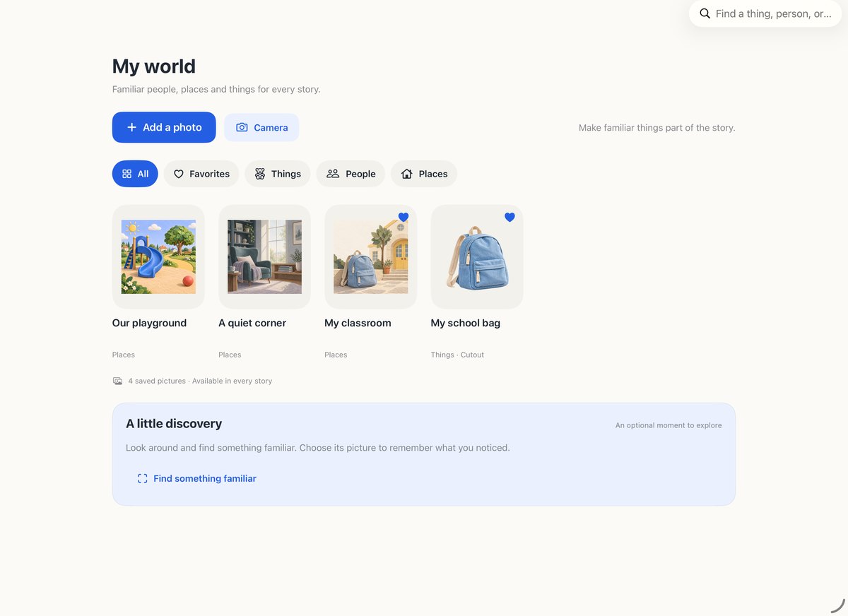The height and width of the screenshot is (616, 848).
Task: Click the 'My classroom' title text
Action: coord(358,323)
